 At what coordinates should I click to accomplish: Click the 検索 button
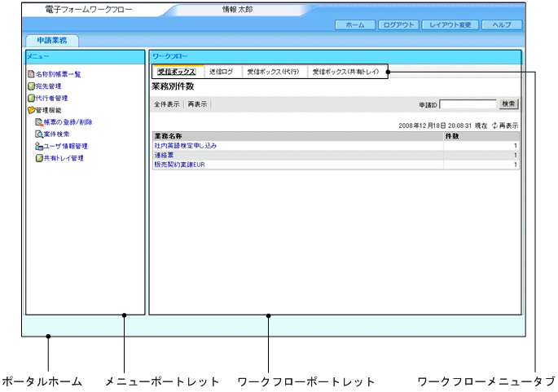[x=508, y=104]
